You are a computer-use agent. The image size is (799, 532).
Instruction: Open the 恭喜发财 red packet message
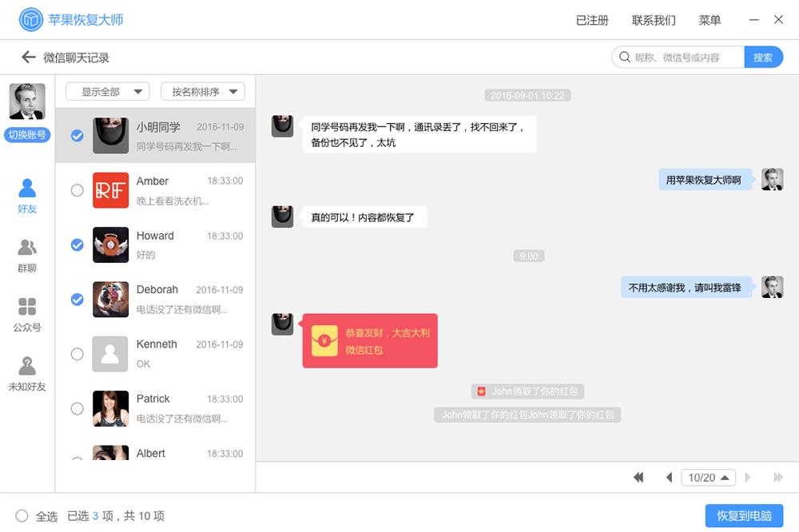point(370,340)
